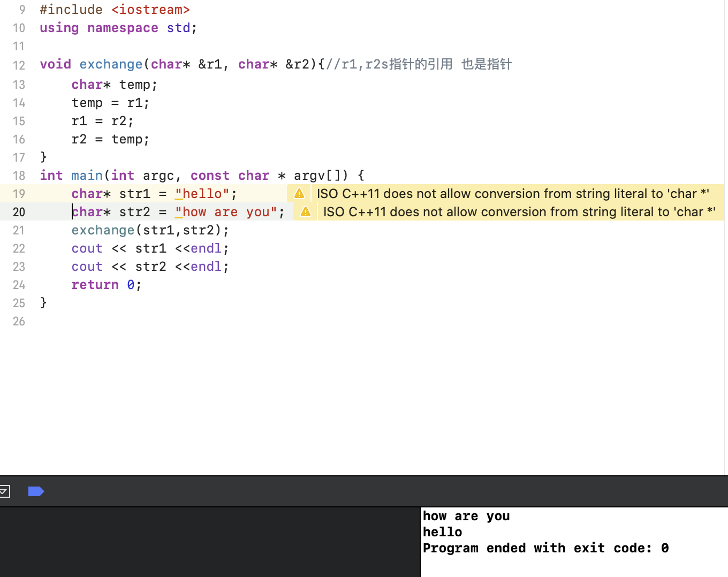This screenshot has height=577, width=728.
Task: Click the "how are you" console output line
Action: click(466, 516)
